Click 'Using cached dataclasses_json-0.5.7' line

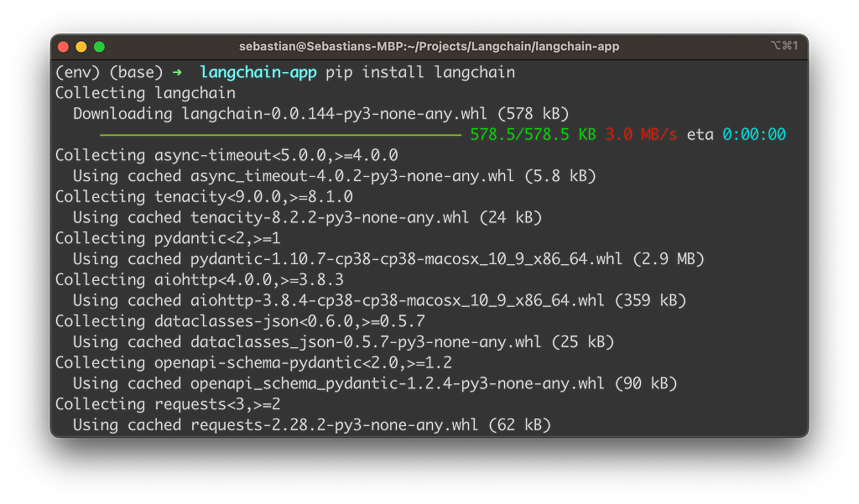[x=343, y=342]
